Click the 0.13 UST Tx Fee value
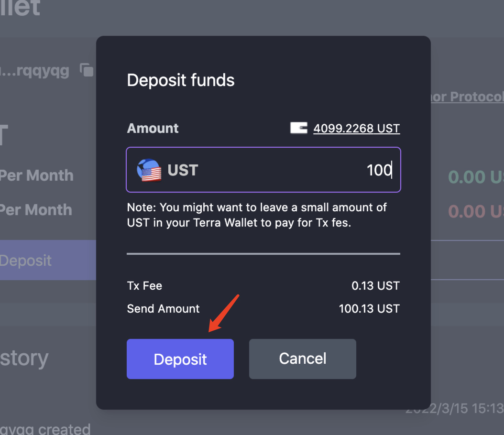Viewport: 504px width, 435px height. click(x=375, y=286)
